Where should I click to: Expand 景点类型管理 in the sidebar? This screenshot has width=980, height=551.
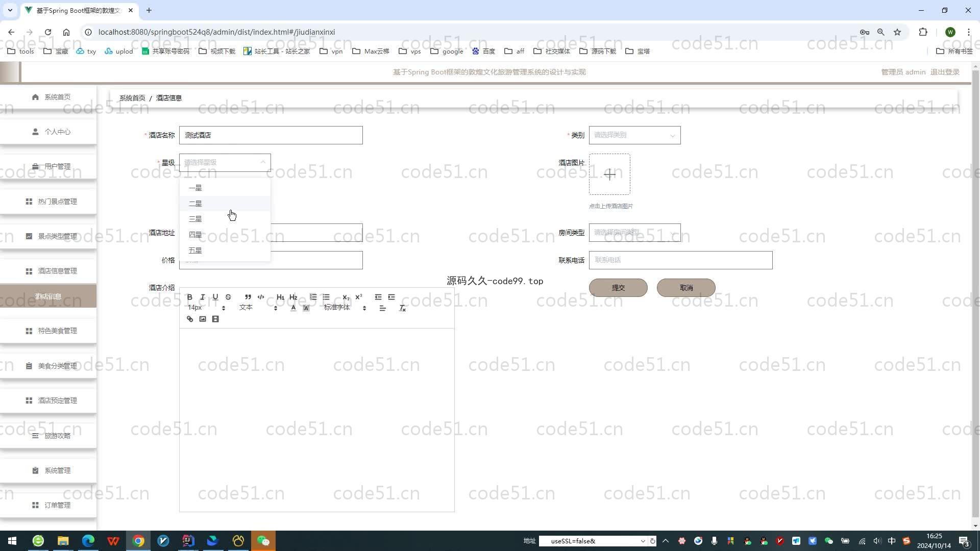coord(48,236)
